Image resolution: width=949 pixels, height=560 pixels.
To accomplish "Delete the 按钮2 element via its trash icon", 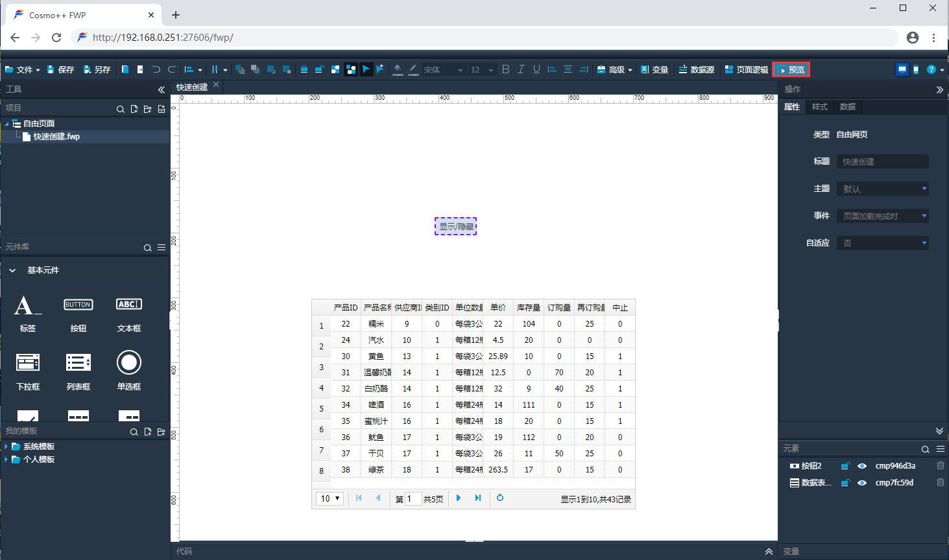I will coord(940,465).
